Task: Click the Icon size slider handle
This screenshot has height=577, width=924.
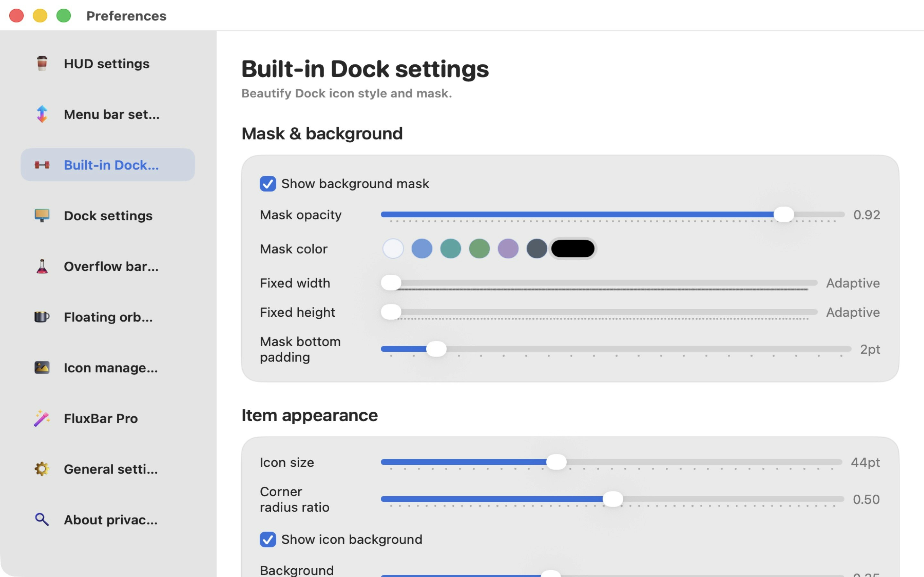Action: tap(557, 462)
